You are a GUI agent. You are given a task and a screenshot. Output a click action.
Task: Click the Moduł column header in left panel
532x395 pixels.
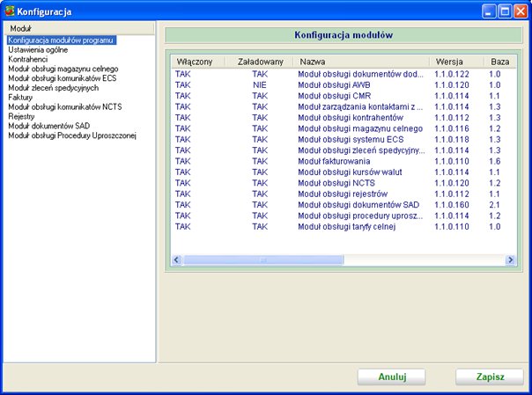(x=78, y=28)
